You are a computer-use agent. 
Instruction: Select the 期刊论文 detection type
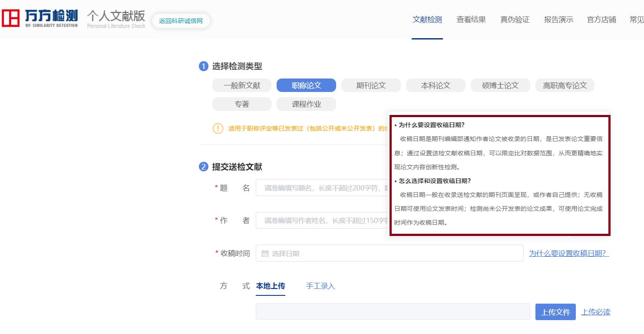point(371,85)
